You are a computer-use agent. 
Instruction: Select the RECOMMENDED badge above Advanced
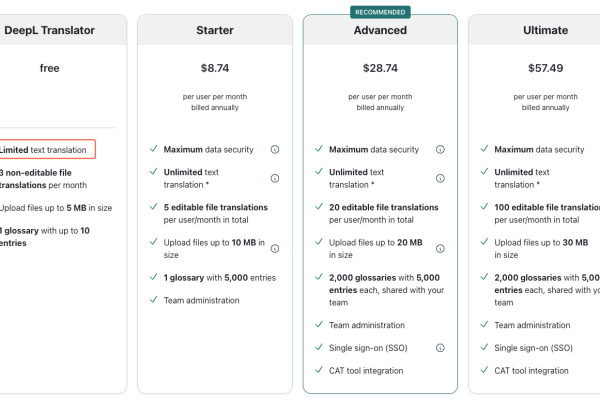click(x=380, y=12)
